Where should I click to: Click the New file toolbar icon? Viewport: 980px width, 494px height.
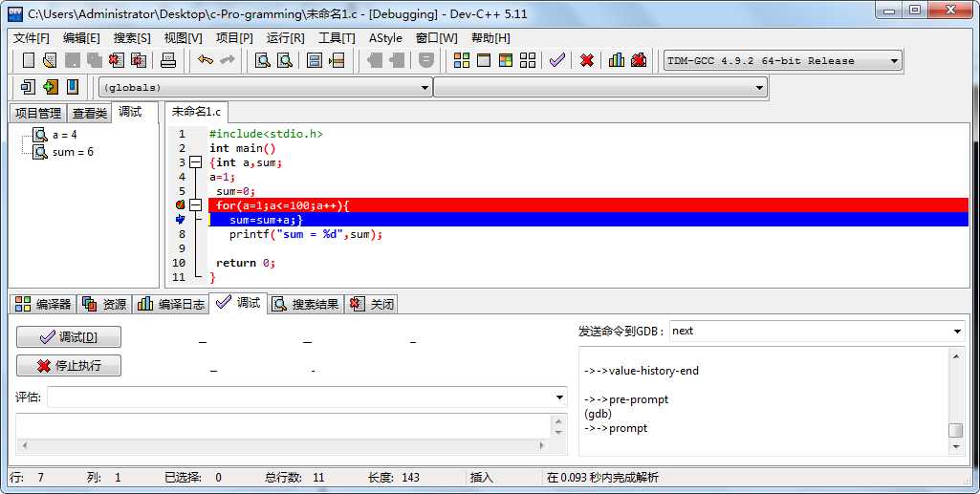point(28,60)
